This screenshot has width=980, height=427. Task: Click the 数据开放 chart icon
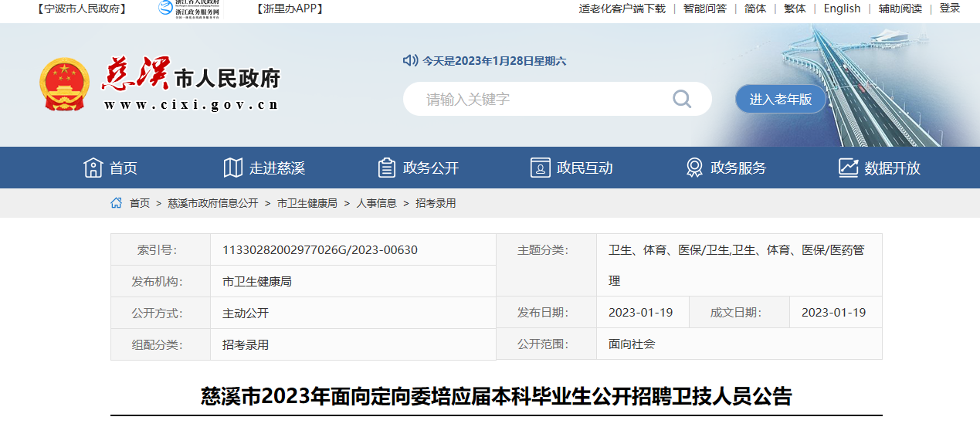click(848, 168)
